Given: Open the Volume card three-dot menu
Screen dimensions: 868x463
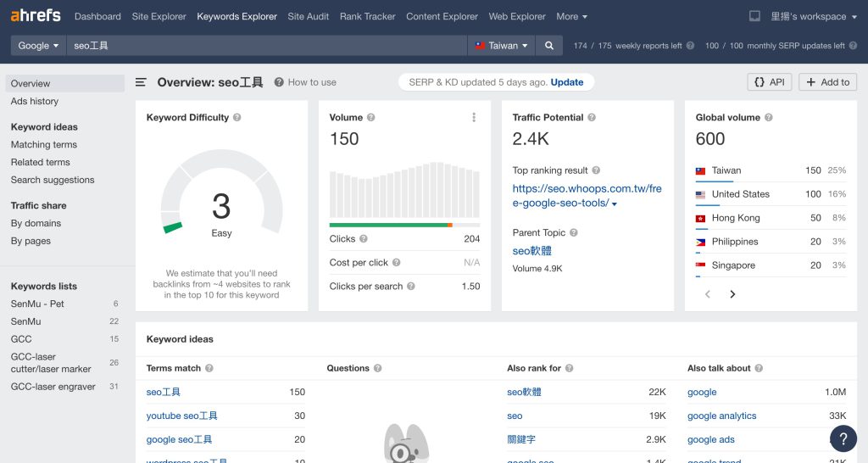Looking at the screenshot, I should [x=474, y=118].
